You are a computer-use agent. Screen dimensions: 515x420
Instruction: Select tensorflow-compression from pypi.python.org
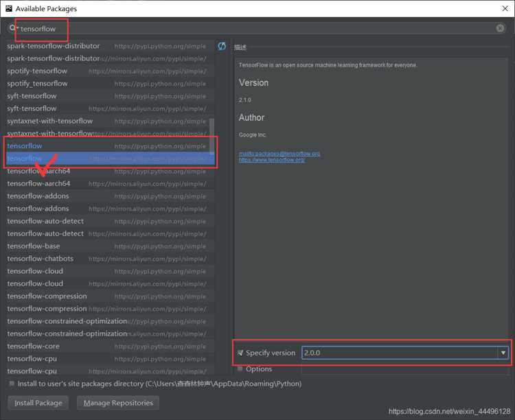pyautogui.click(x=111, y=296)
